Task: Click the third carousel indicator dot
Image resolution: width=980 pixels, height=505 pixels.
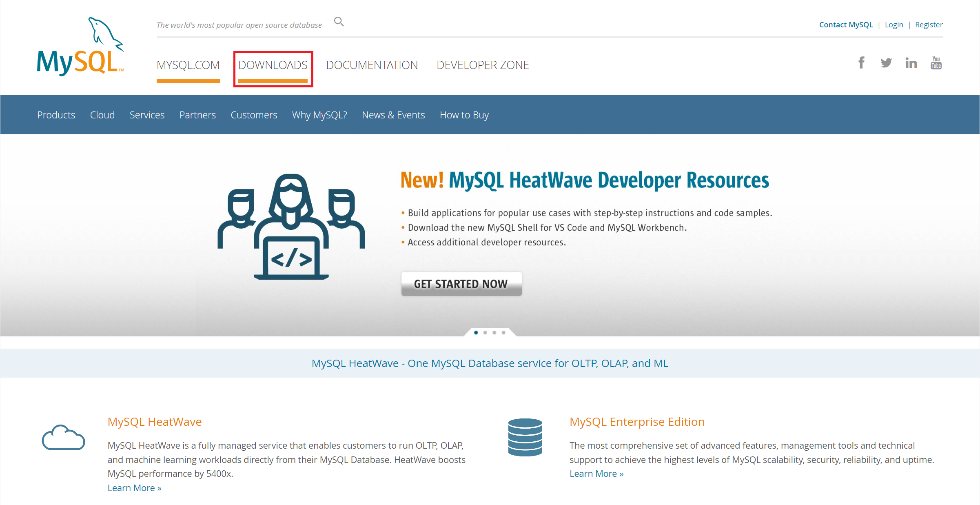Action: (494, 333)
